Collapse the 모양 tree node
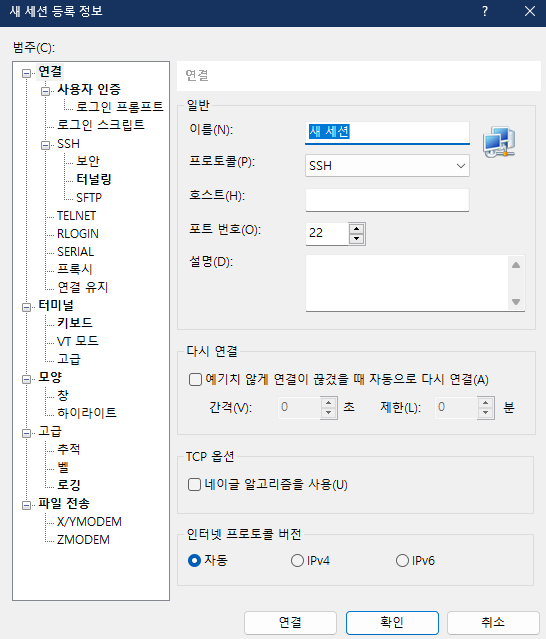Screen dimensions: 546x639 26,379
